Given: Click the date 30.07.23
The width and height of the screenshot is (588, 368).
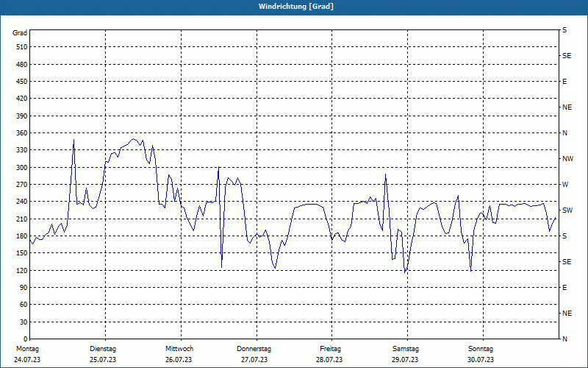Looking at the screenshot, I should 481,360.
